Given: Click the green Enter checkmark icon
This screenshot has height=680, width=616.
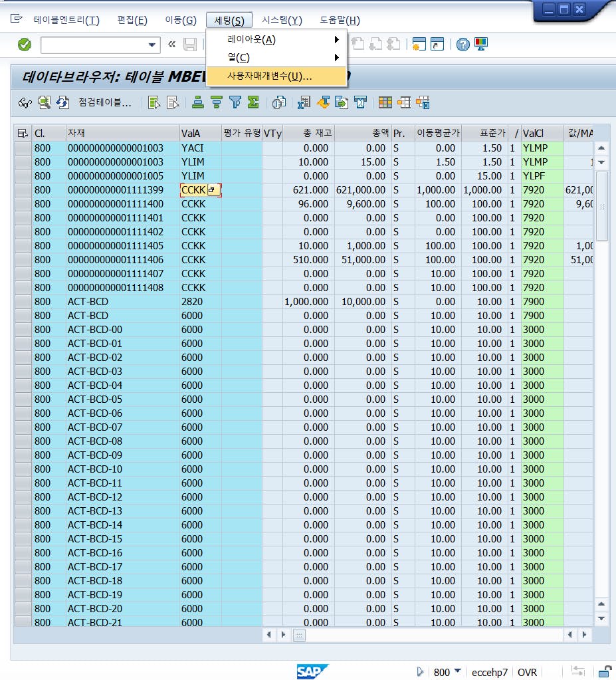Looking at the screenshot, I should (25, 45).
